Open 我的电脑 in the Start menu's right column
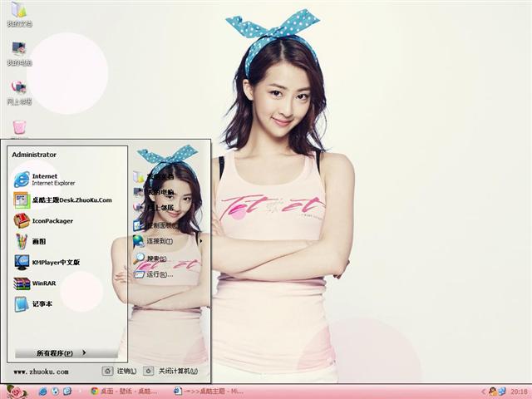532x399 pixels. click(x=153, y=192)
